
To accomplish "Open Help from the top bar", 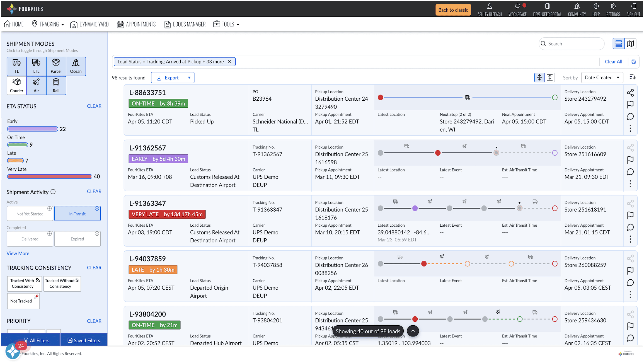I will click(x=596, y=10).
